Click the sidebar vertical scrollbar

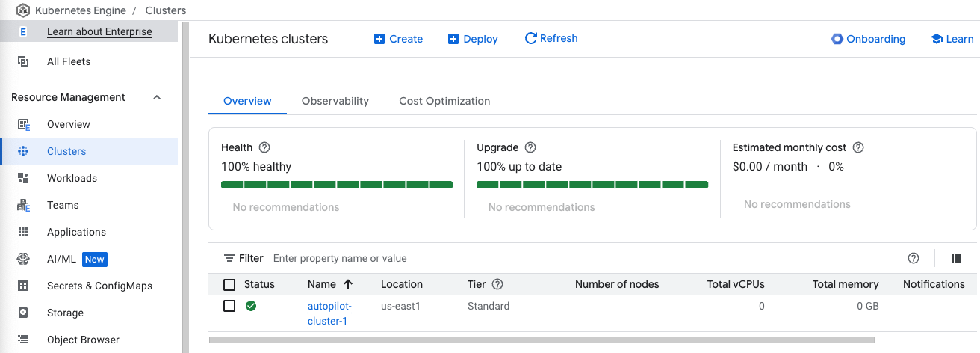point(186,187)
